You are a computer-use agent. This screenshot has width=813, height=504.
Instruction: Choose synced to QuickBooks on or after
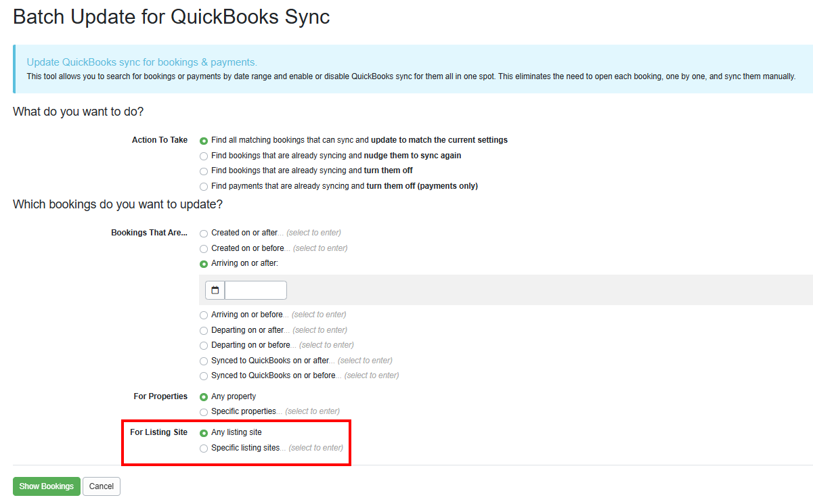pyautogui.click(x=203, y=361)
